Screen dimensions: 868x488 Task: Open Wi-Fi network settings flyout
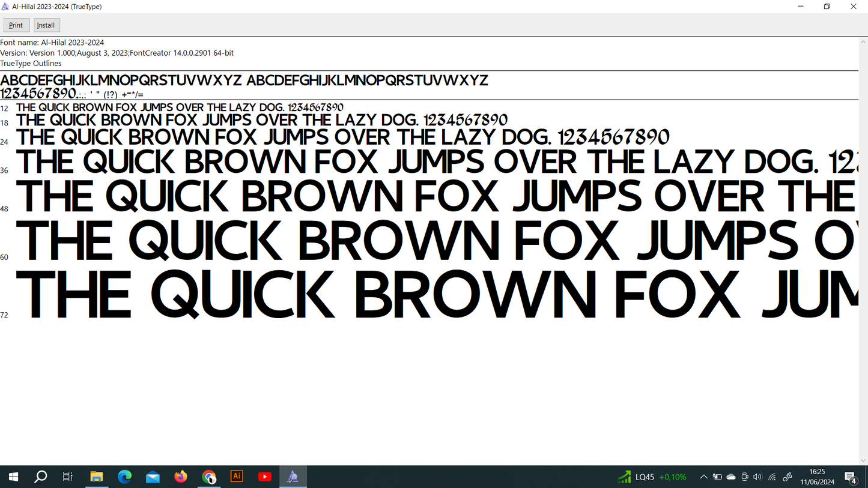point(772,477)
